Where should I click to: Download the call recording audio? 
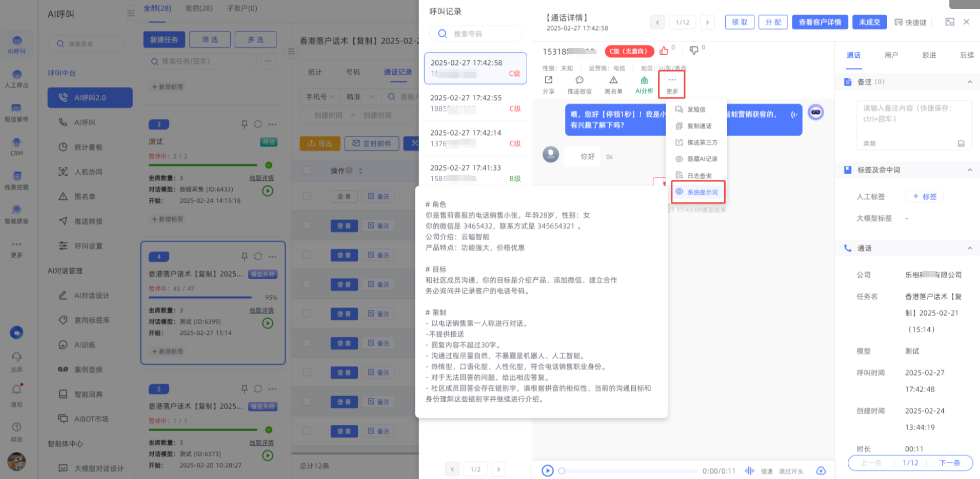tap(821, 470)
